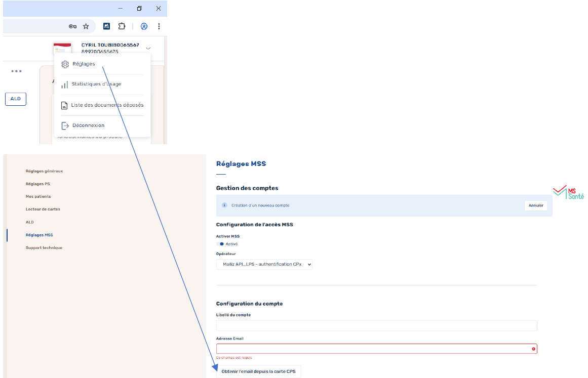Select Statistiques d'usage menu entry
The width and height of the screenshot is (588, 378).
[96, 85]
